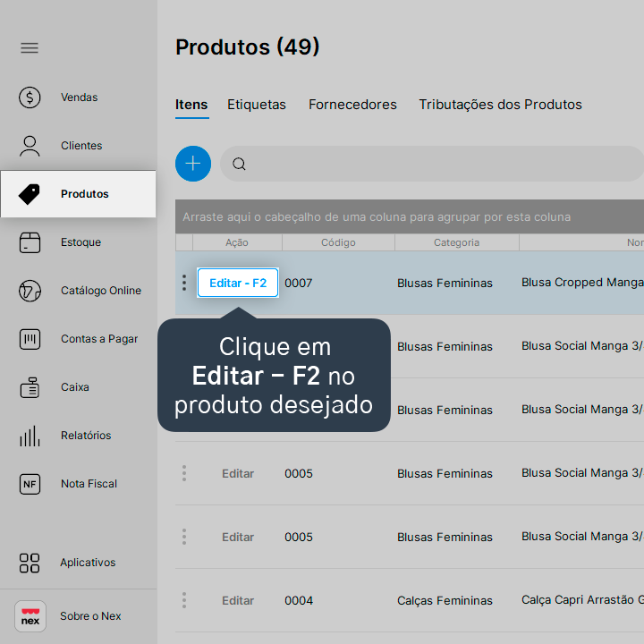Click the Clientes person icon

(30, 146)
